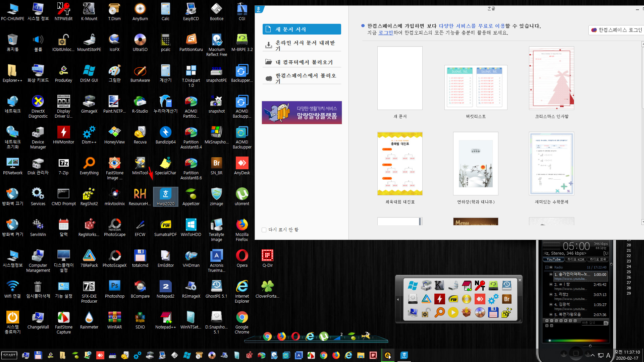Choose '한컴스페이스에서 불러오기' option

[x=302, y=78]
